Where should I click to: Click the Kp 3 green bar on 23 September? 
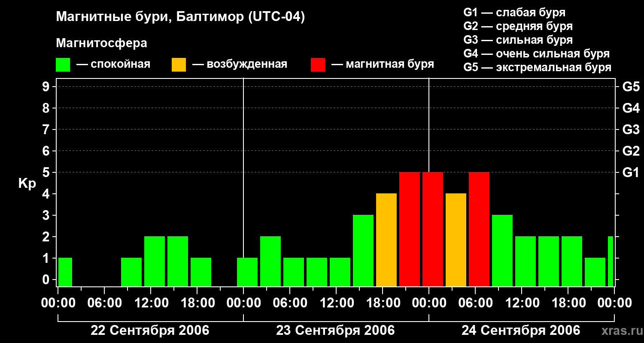(363, 250)
